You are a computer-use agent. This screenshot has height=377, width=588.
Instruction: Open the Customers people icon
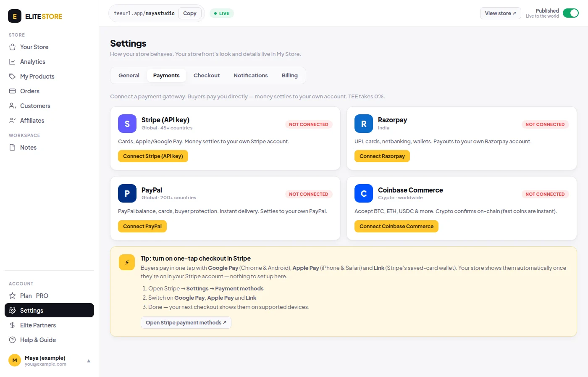[x=13, y=106]
